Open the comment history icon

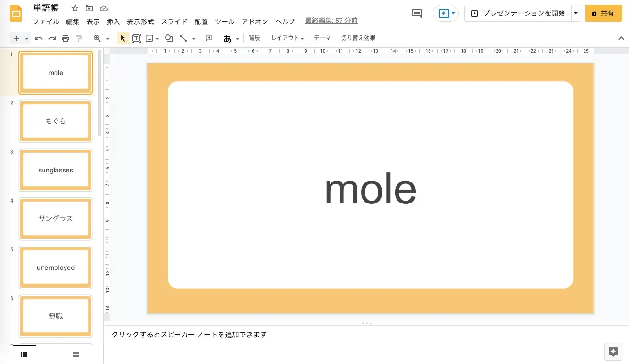(417, 13)
